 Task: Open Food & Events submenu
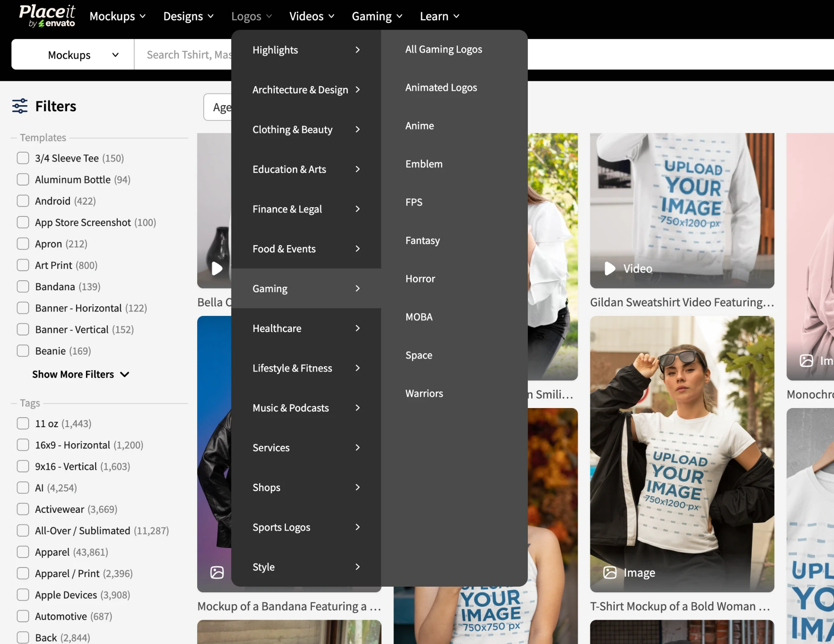click(306, 249)
